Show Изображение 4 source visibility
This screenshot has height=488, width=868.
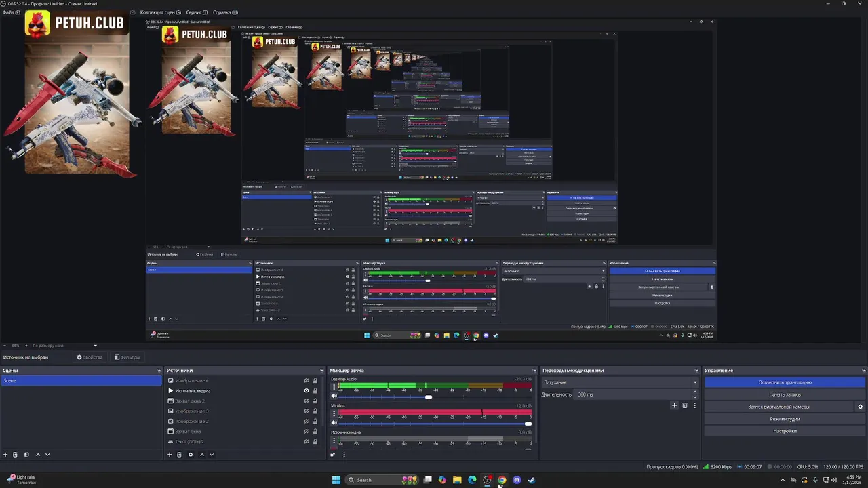point(307,381)
